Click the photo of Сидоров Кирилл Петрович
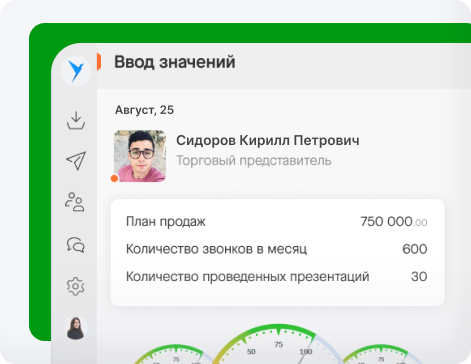The height and width of the screenshot is (364, 471). pos(140,156)
